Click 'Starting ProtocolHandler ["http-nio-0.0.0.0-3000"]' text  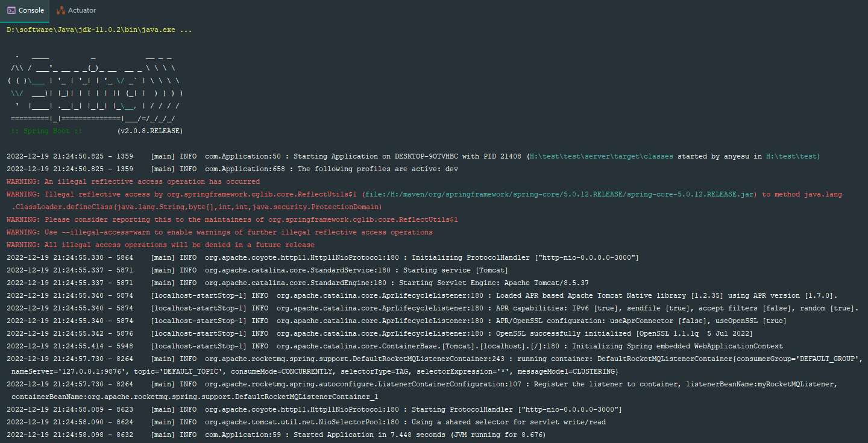517,409
